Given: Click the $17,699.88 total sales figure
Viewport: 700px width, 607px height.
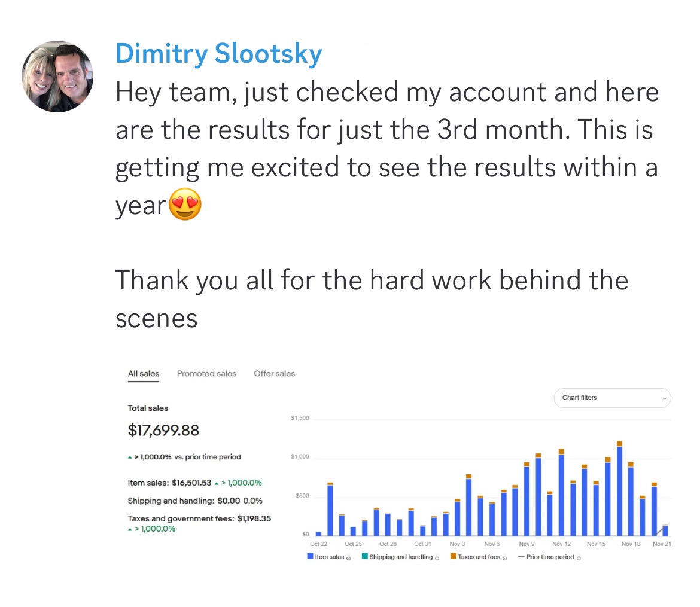Looking at the screenshot, I should (163, 430).
